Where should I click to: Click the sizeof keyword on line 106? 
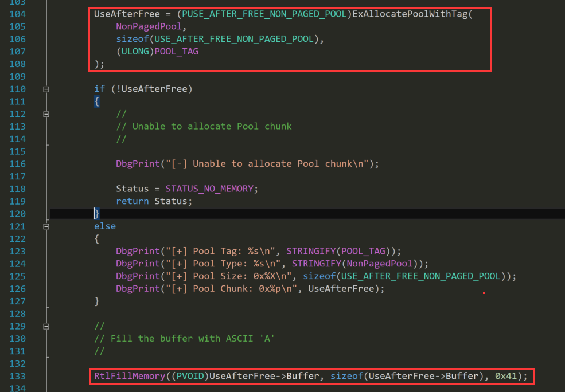(x=133, y=39)
